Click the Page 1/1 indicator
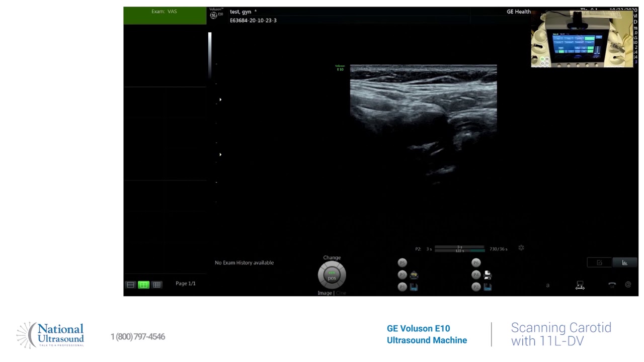 pyautogui.click(x=186, y=284)
